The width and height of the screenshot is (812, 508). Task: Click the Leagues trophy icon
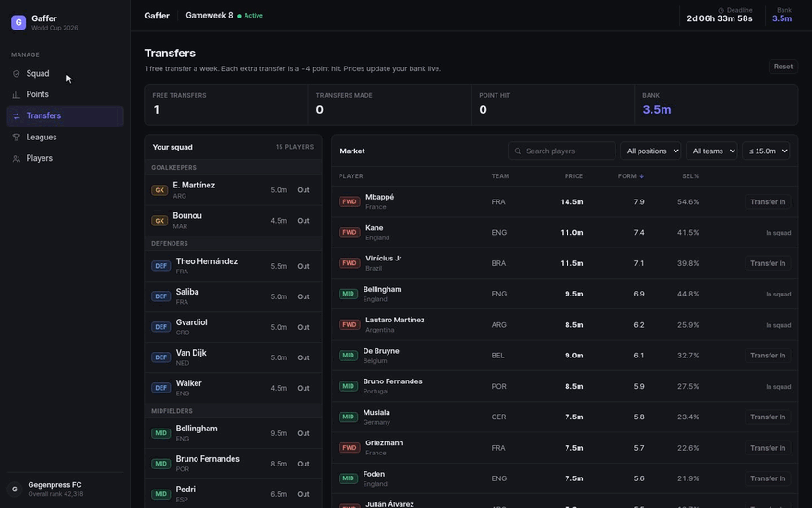pyautogui.click(x=16, y=138)
